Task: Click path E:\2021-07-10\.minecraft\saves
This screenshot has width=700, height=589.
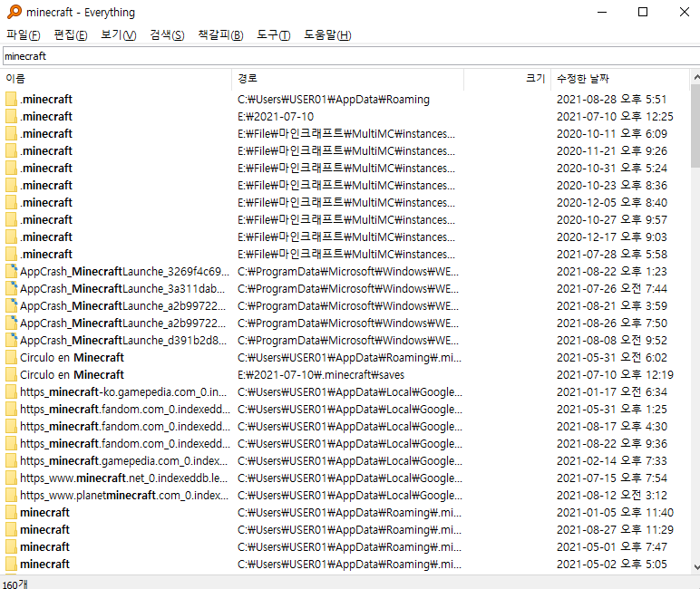Action: click(x=321, y=375)
